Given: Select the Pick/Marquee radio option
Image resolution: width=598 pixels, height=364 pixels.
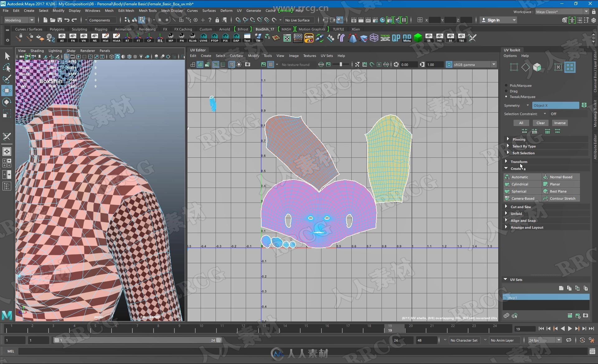Looking at the screenshot, I should (x=506, y=85).
